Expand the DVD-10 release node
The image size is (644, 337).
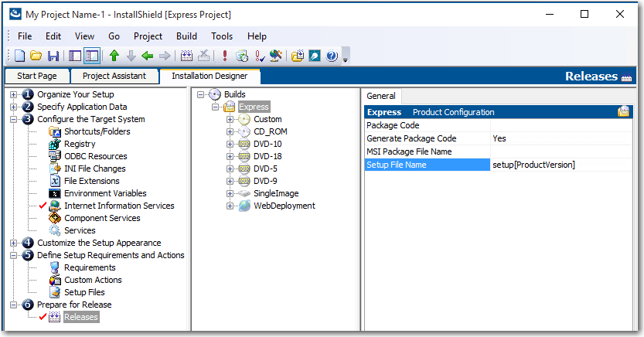[x=230, y=144]
